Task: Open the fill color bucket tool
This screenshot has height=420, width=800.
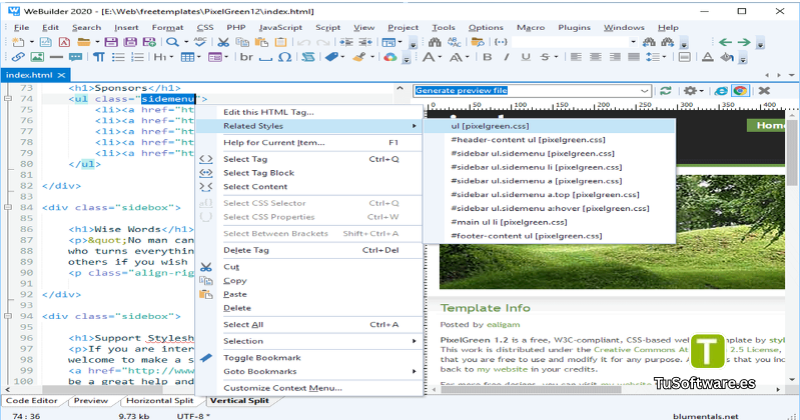Action: point(727,57)
